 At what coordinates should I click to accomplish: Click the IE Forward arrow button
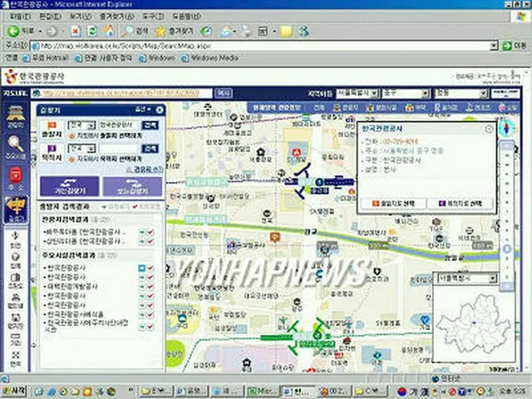52,32
